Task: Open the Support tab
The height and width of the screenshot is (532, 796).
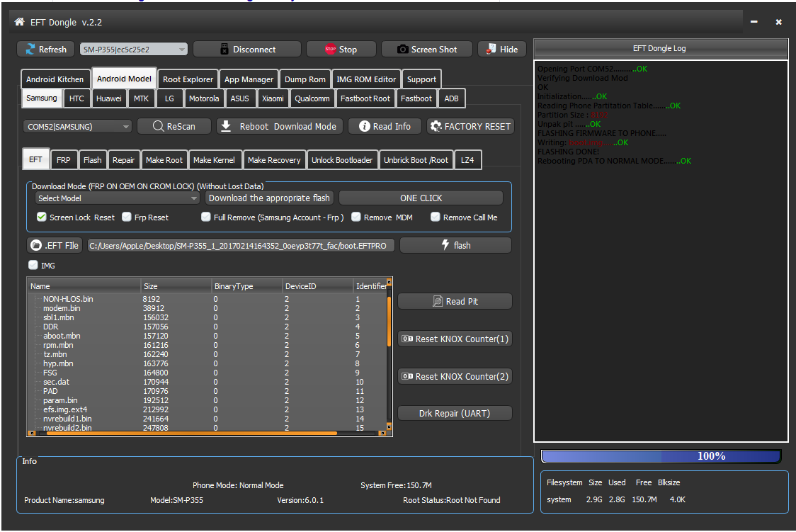Action: coord(421,79)
